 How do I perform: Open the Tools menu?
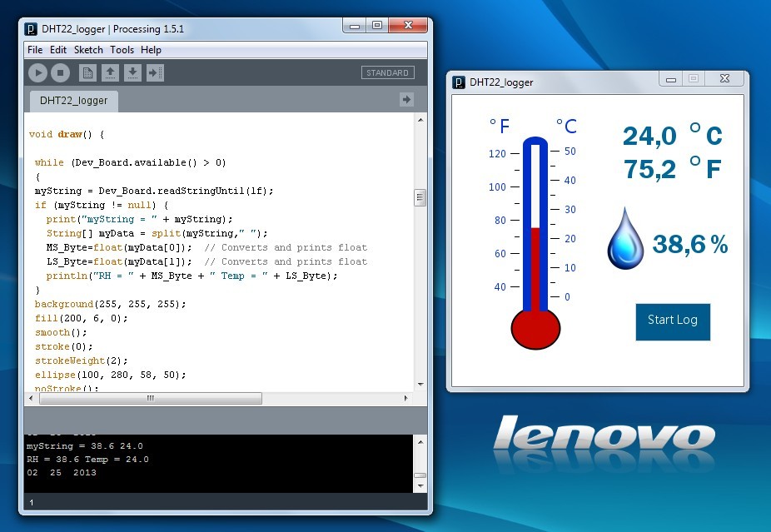coord(122,50)
